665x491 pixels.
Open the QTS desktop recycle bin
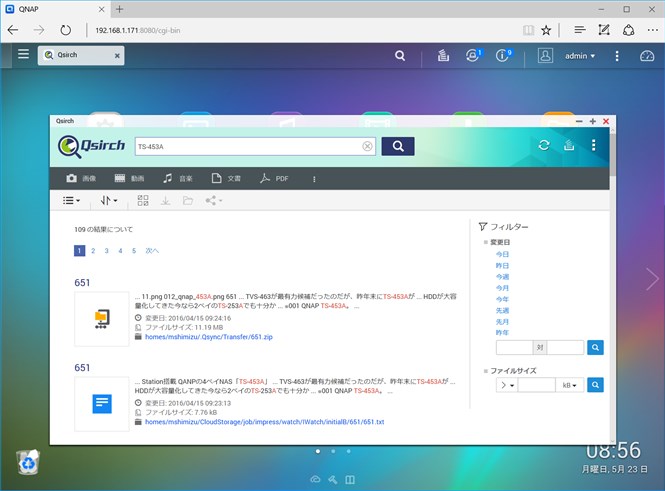pyautogui.click(x=28, y=462)
